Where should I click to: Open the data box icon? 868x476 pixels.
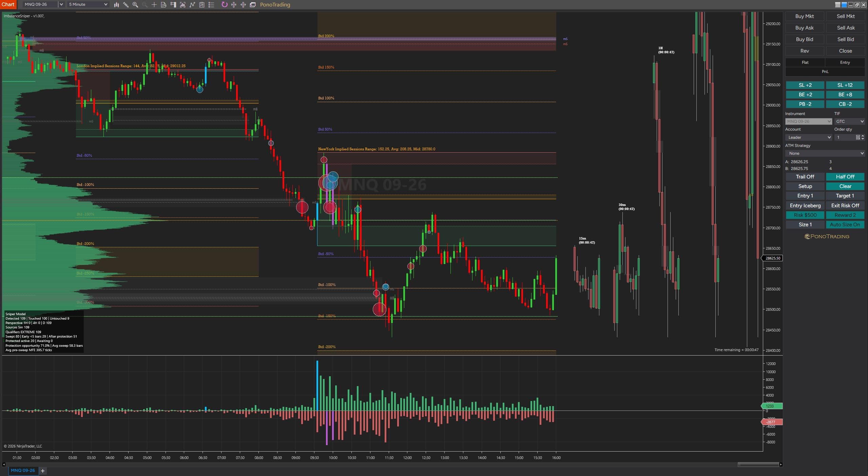point(163,5)
